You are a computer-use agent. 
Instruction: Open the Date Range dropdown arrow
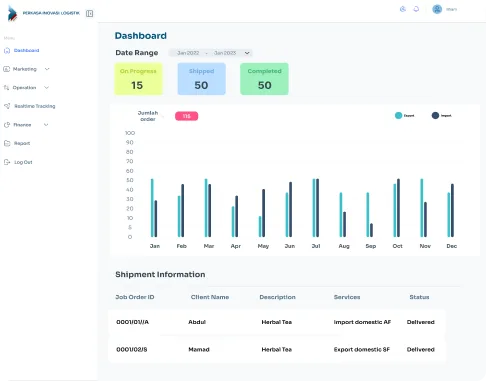click(247, 53)
